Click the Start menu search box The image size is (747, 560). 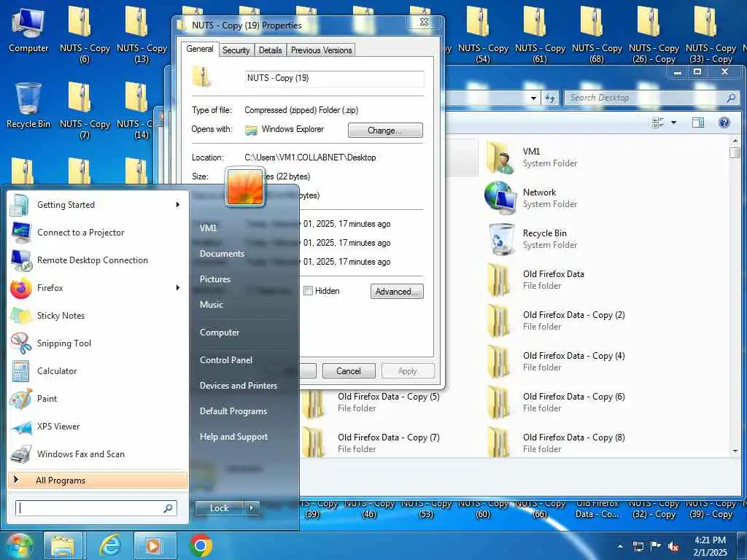[96, 508]
